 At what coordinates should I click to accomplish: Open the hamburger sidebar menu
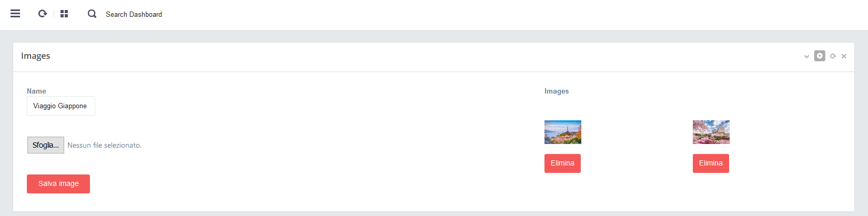[x=15, y=14]
